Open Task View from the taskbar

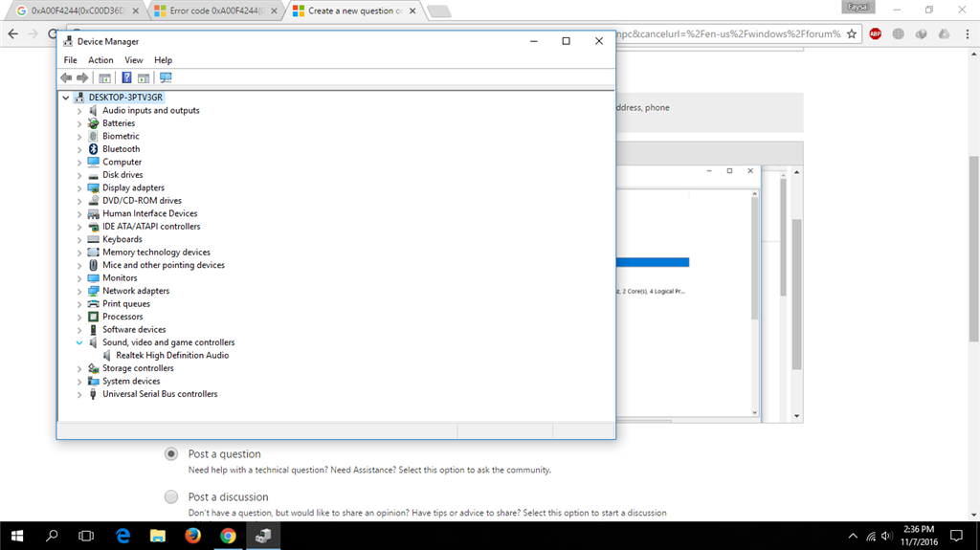(86, 536)
